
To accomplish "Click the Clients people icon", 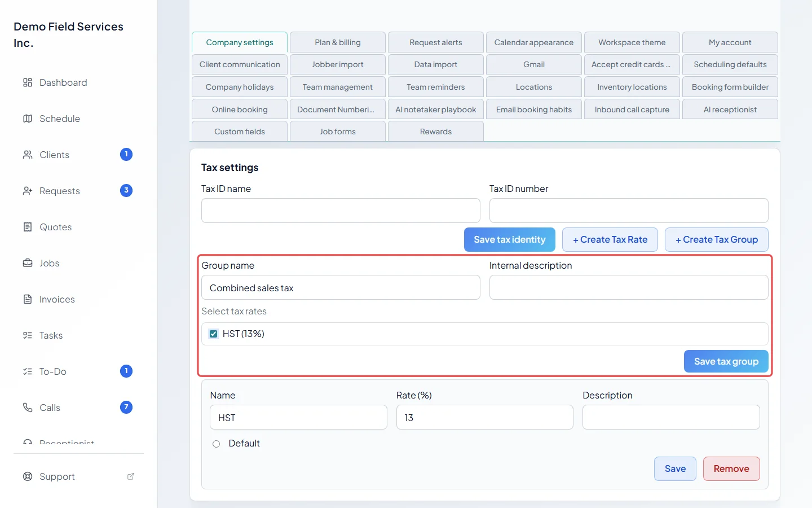I will pyautogui.click(x=28, y=155).
